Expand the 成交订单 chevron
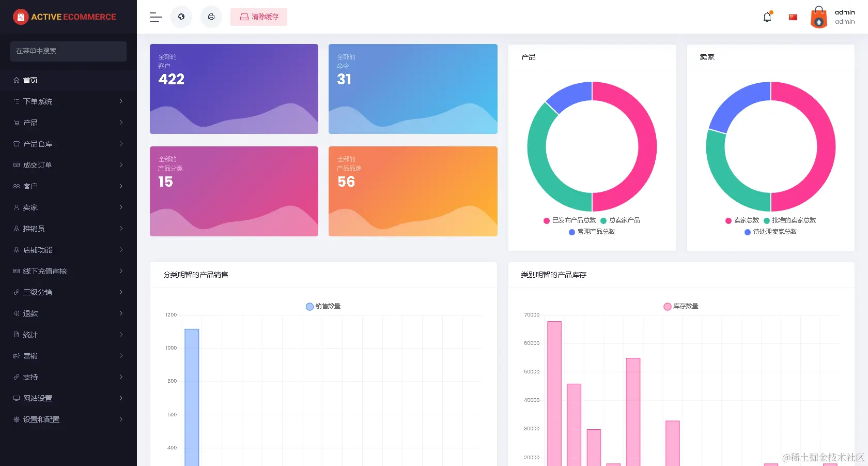The height and width of the screenshot is (466, 868). tap(121, 165)
